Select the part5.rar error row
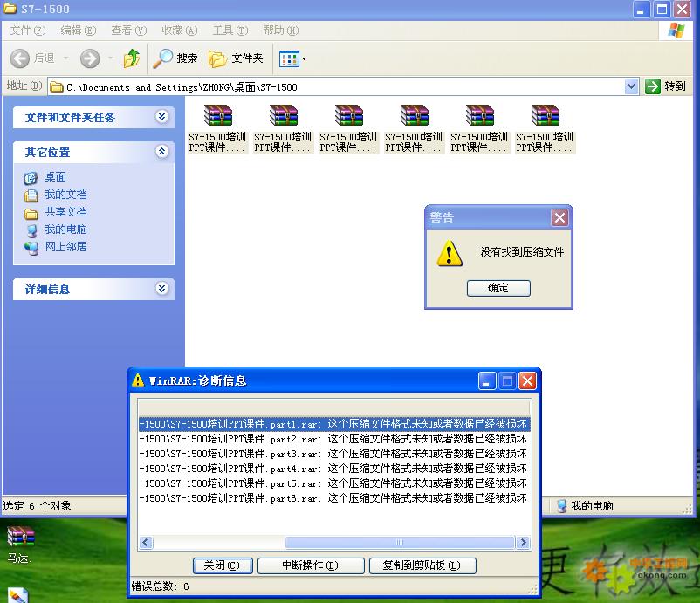This screenshot has height=603, width=700. [x=334, y=483]
